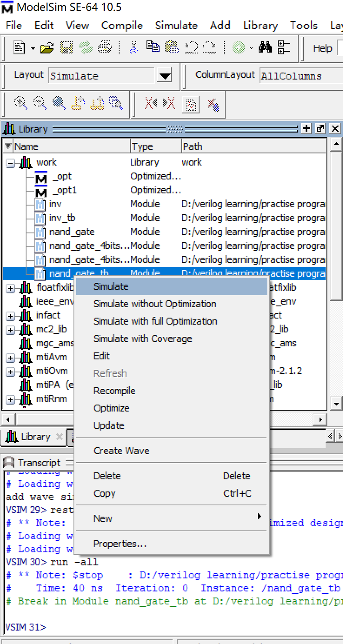Select the nand_gate module row
This screenshot has width=343, height=644.
point(164,232)
